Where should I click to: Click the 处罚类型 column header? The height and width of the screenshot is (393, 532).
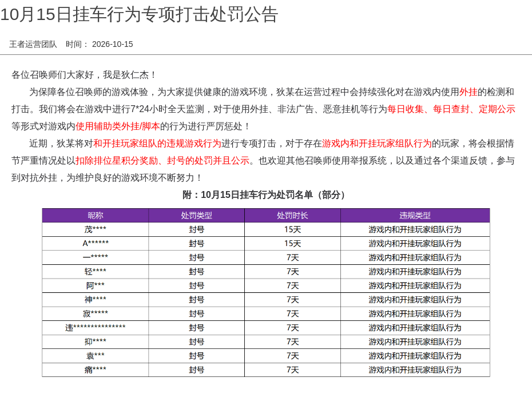tap(196, 216)
